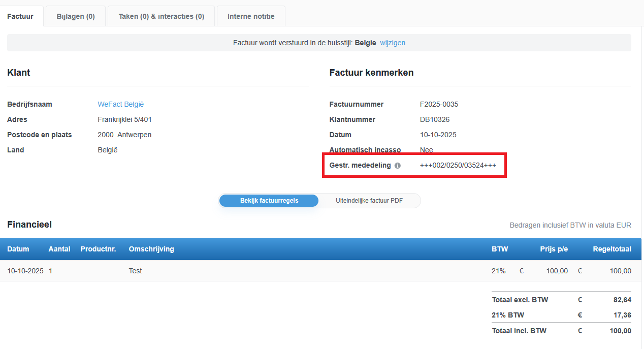The width and height of the screenshot is (644, 349).
Task: Click the Aantal column header
Action: coord(59,249)
